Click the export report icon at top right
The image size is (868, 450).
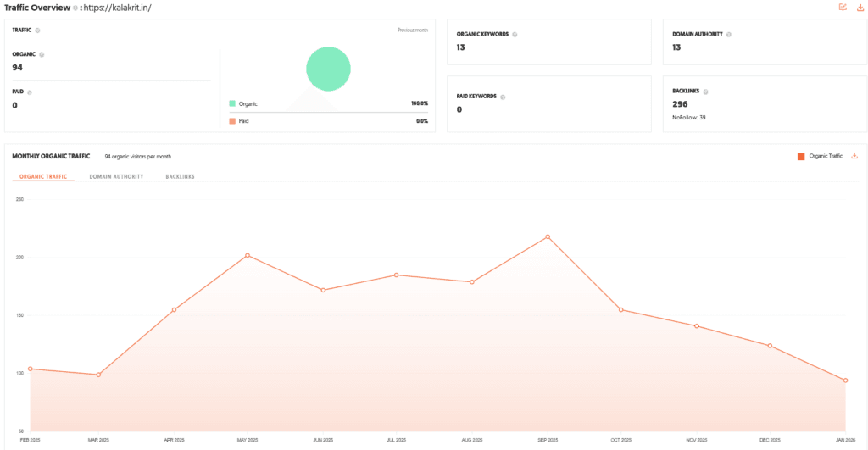point(843,7)
